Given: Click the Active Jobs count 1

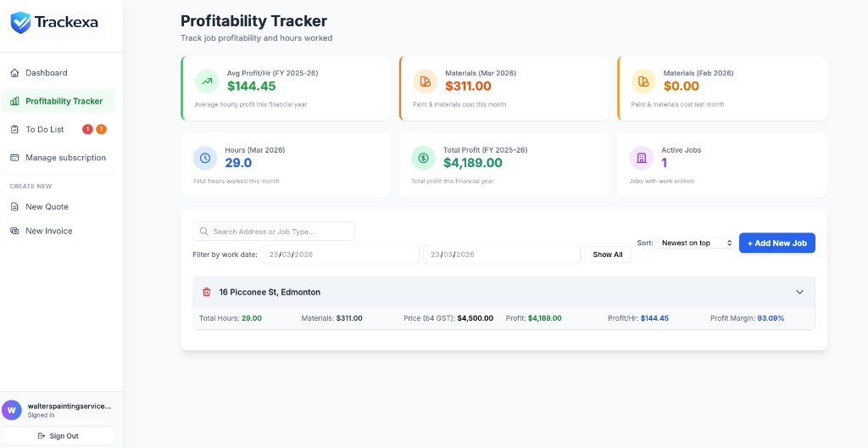Looking at the screenshot, I should click(x=665, y=162).
